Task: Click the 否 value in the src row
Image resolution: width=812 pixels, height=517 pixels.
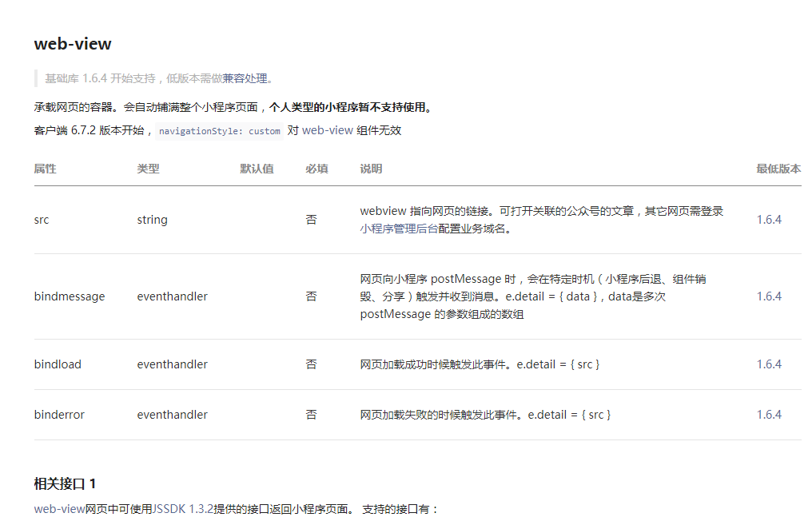Action: pos(311,220)
